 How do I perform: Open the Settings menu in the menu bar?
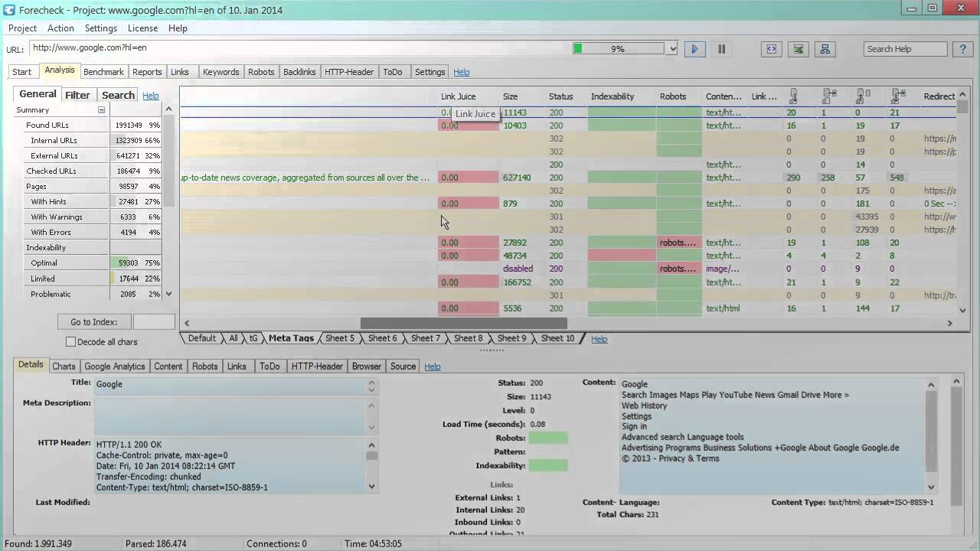pyautogui.click(x=101, y=28)
